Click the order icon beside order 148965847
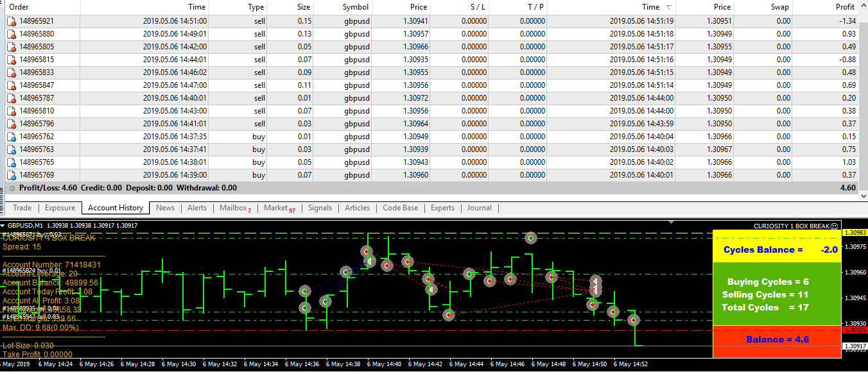This screenshot has height=372, width=868. click(11, 85)
